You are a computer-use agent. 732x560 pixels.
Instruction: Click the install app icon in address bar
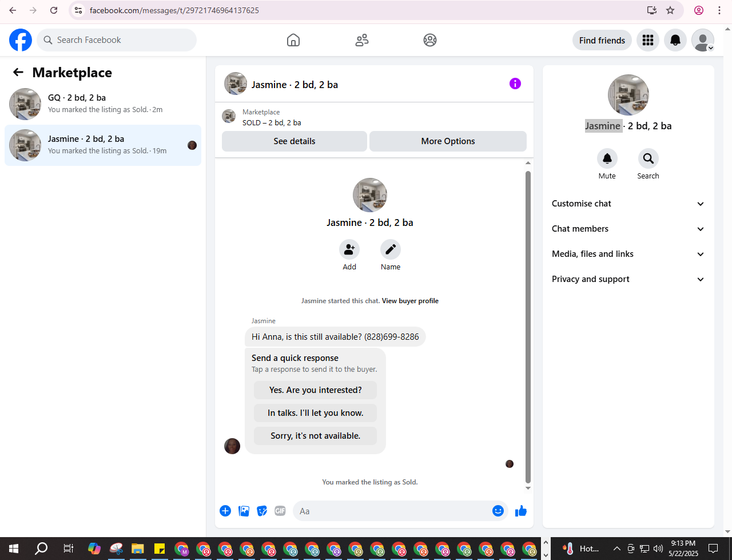tap(651, 10)
